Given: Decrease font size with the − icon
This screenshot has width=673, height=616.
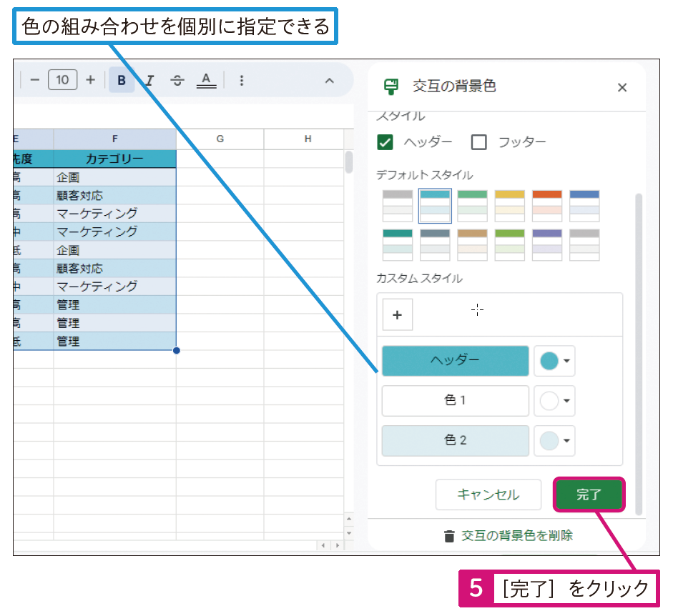Looking at the screenshot, I should tap(35, 80).
